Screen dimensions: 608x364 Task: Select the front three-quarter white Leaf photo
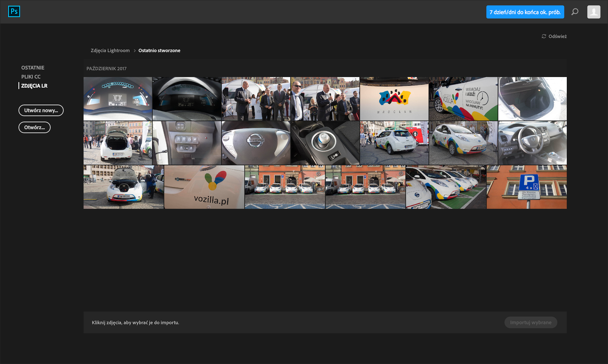(x=463, y=143)
